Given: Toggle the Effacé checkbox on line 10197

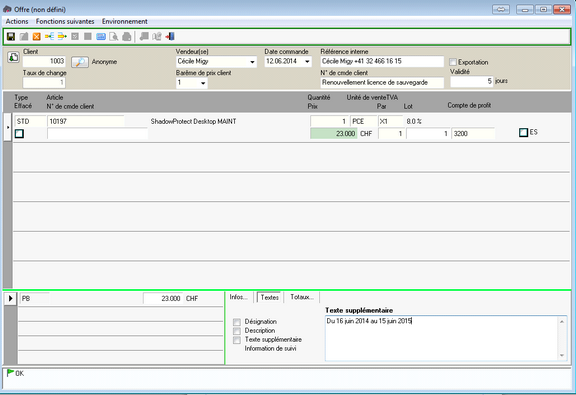Looking at the screenshot, I should [19, 133].
